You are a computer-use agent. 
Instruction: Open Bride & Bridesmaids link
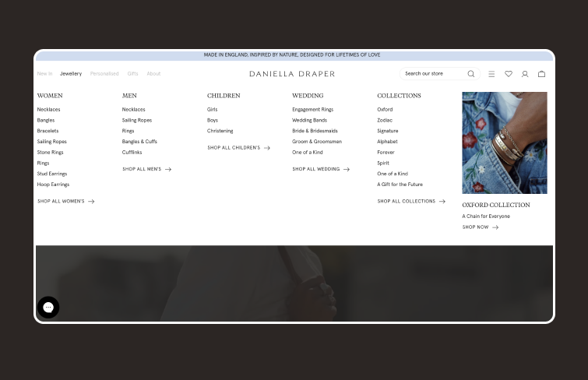click(x=315, y=131)
